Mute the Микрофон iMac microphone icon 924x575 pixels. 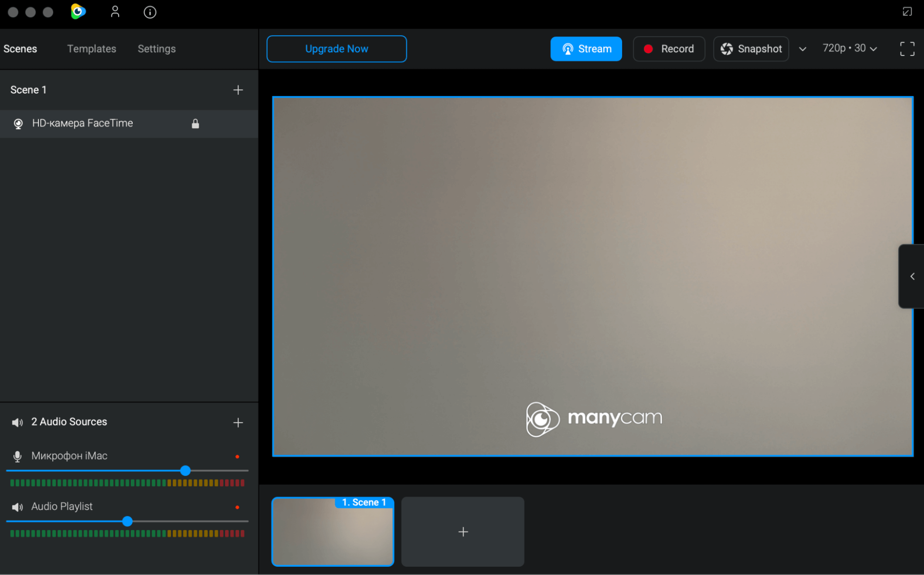click(x=18, y=456)
